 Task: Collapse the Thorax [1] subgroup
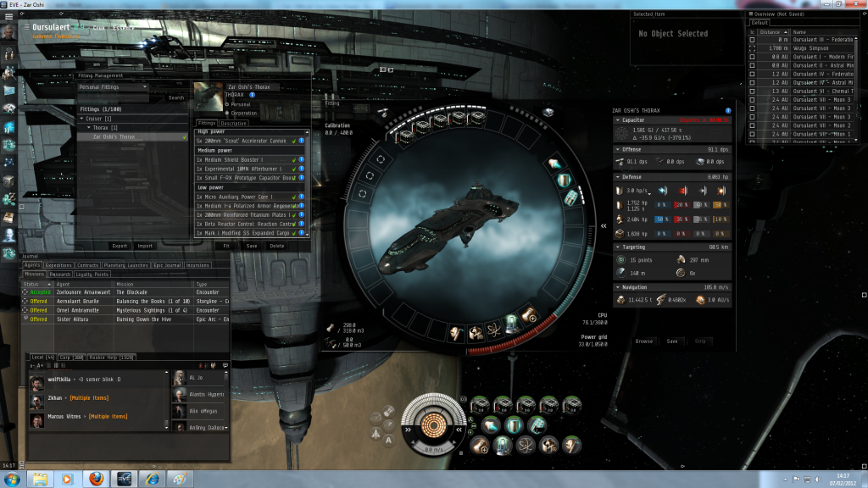click(90, 127)
